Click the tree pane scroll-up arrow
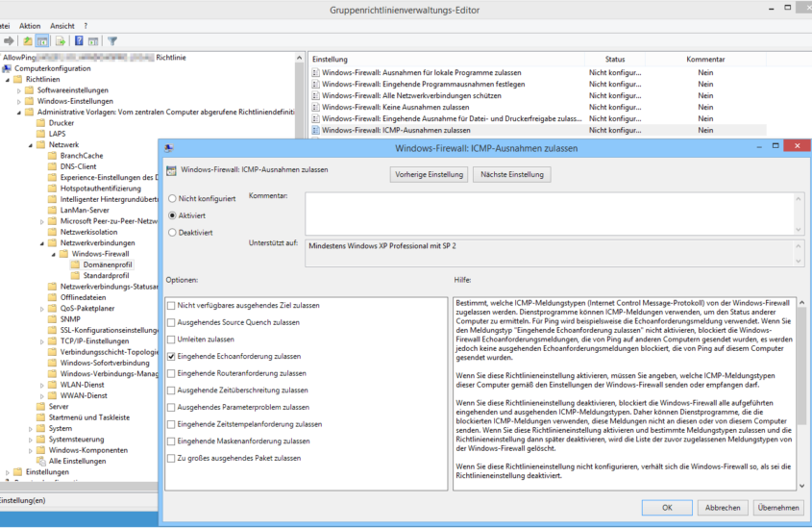 [299, 58]
